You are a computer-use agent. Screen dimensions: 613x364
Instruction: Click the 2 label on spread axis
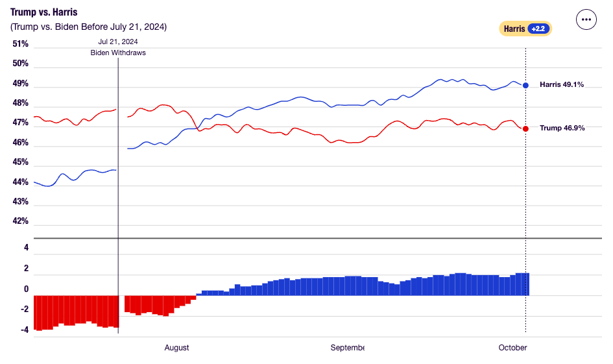(26, 268)
